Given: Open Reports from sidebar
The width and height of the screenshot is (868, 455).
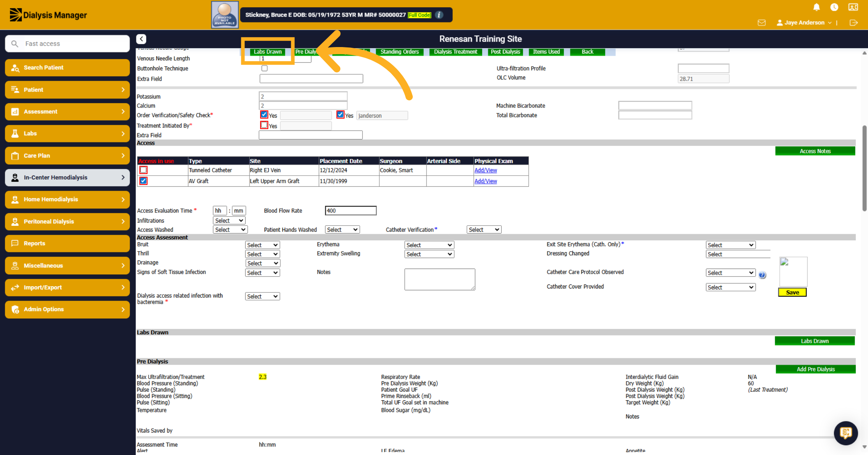Looking at the screenshot, I should click(67, 244).
